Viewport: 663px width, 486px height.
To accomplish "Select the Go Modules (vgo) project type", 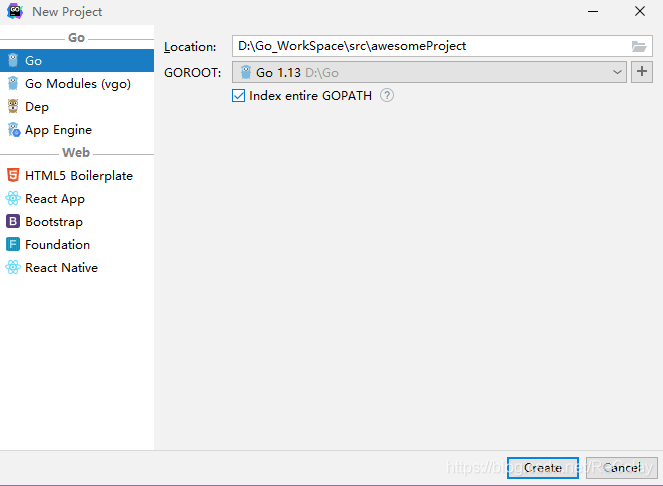I will tap(77, 83).
